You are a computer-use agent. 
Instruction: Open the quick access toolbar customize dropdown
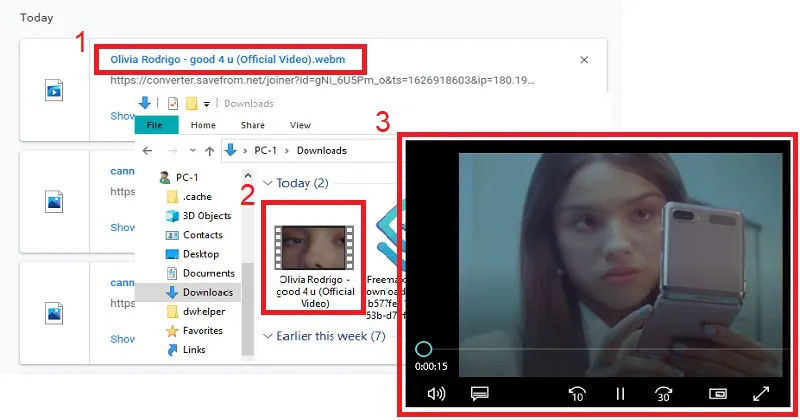pos(207,104)
